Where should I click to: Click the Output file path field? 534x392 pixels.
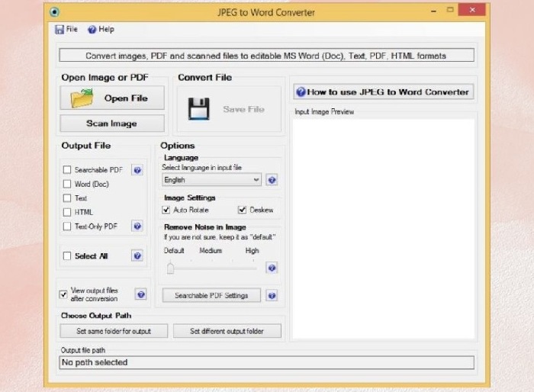(x=266, y=362)
